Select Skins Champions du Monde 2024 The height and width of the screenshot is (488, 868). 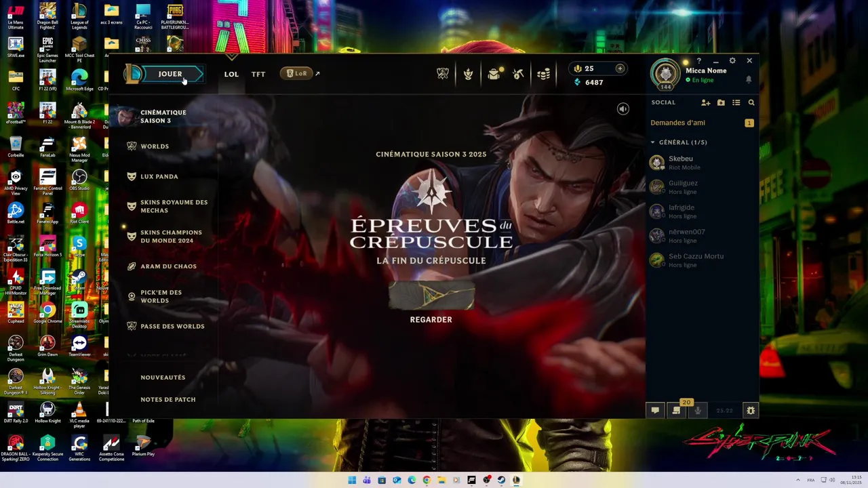click(171, 237)
